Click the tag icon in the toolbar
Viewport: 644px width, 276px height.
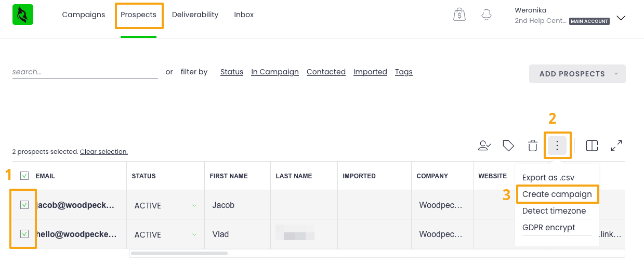[x=508, y=146]
